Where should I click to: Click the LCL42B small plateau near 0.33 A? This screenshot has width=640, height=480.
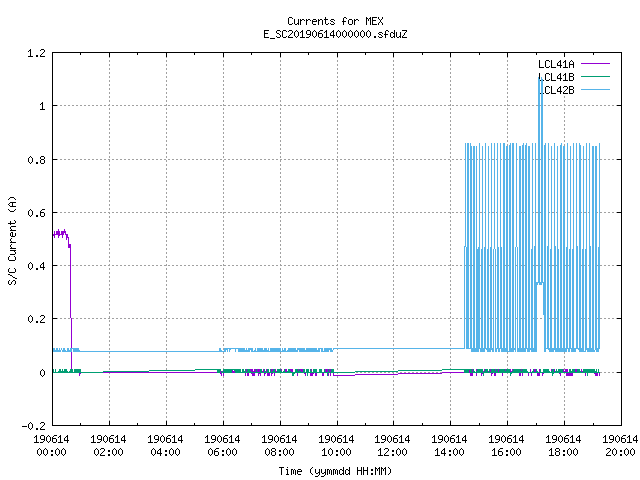(x=540, y=283)
